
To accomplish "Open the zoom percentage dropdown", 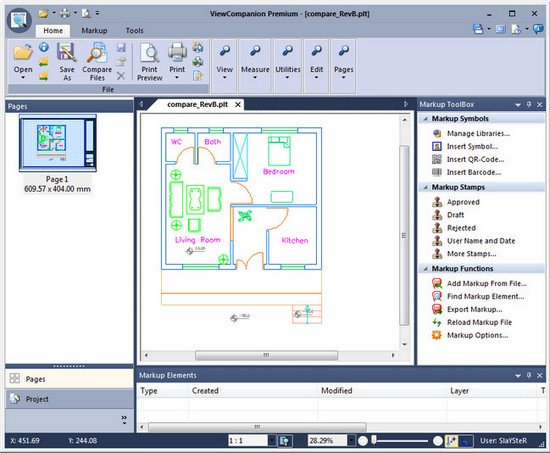I will tap(352, 441).
